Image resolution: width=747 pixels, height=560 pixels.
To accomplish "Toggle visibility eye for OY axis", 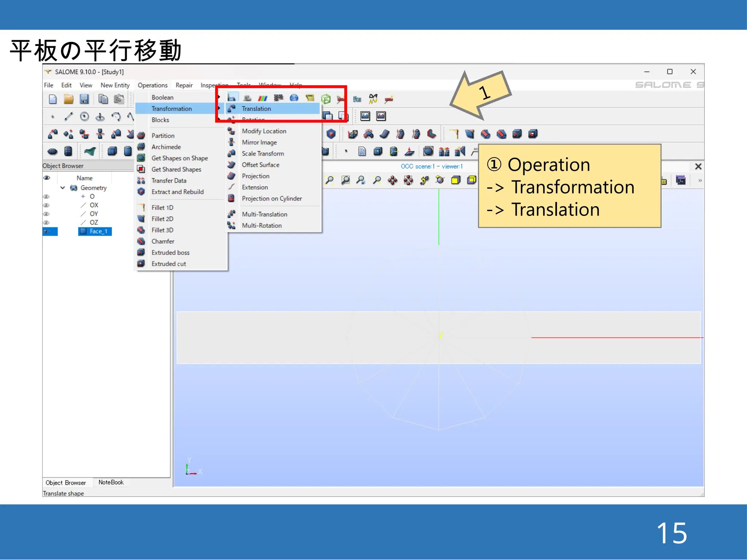I will (46, 214).
